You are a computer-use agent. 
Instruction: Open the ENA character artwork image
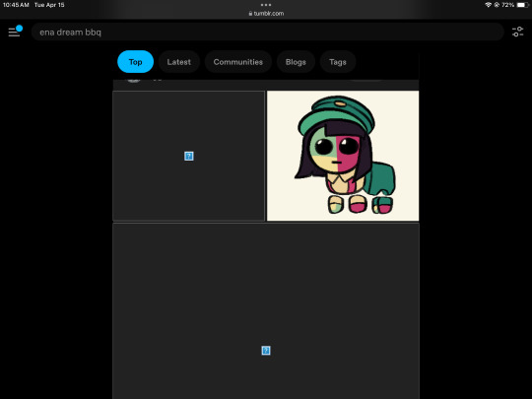point(343,156)
